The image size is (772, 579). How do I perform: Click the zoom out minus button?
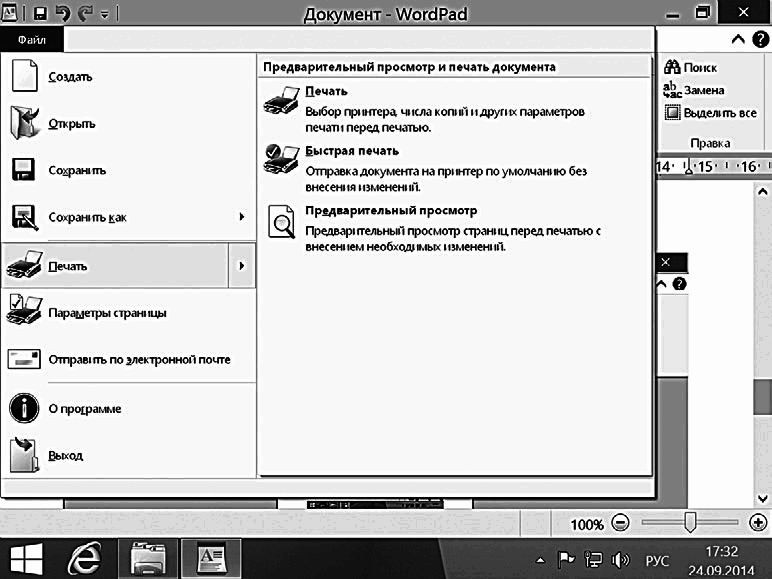point(620,522)
